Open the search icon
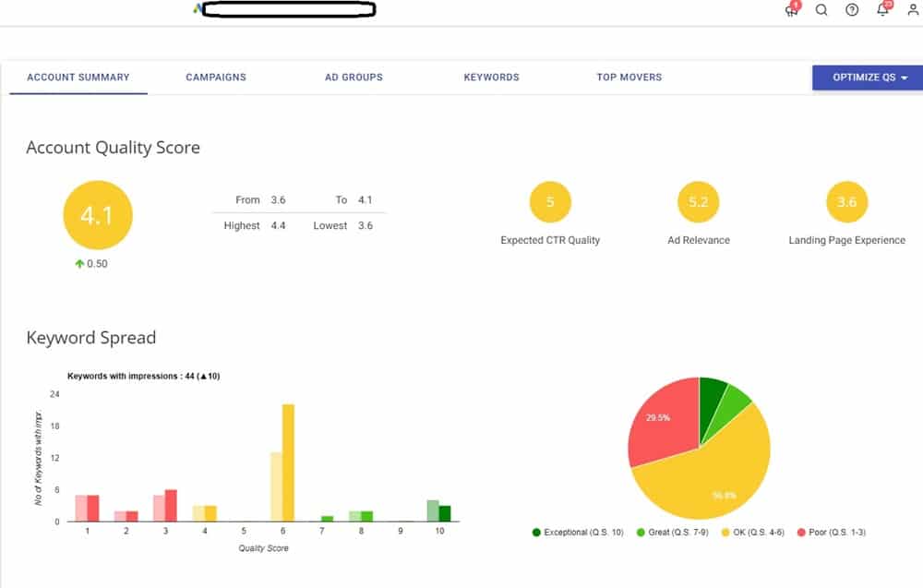 821,10
